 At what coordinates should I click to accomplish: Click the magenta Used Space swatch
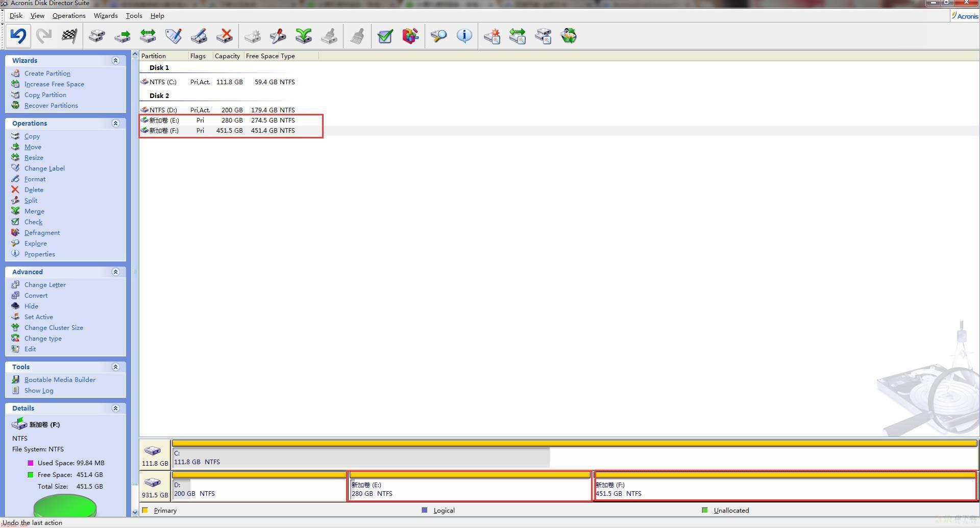[30, 463]
